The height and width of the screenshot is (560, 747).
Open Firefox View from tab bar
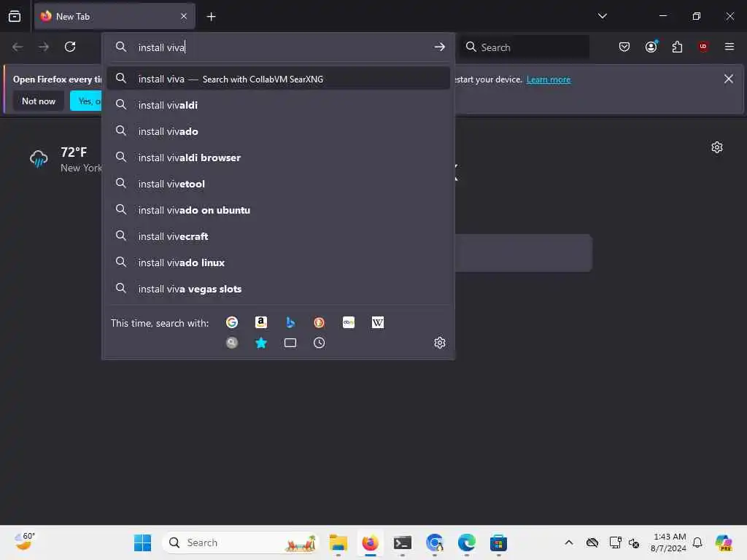(x=15, y=16)
